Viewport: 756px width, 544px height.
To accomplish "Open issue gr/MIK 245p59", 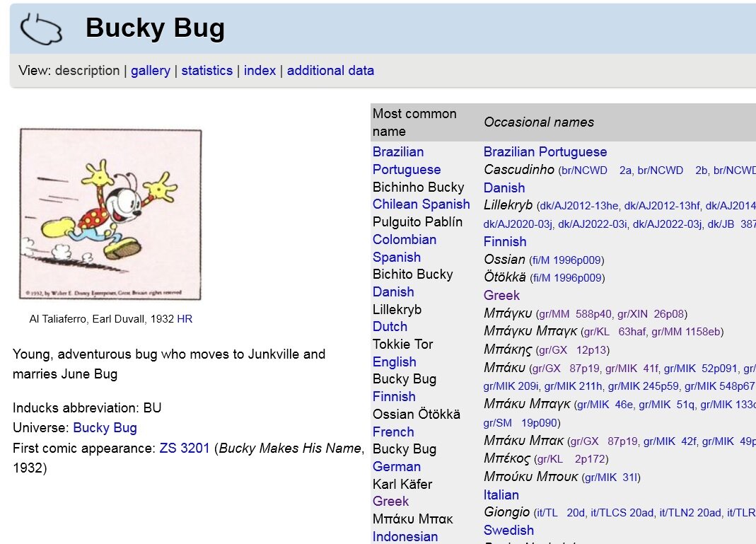I will pos(643,386).
